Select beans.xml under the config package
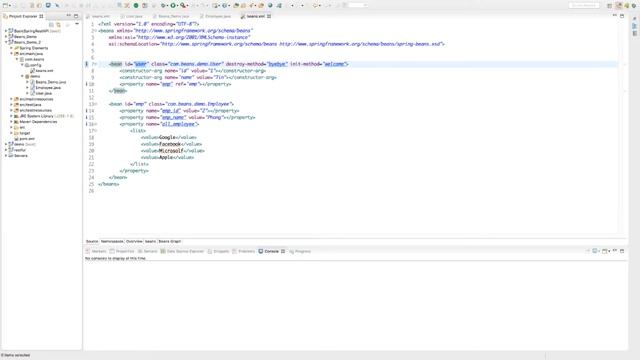Viewport: 640px width, 360px height. pos(42,71)
